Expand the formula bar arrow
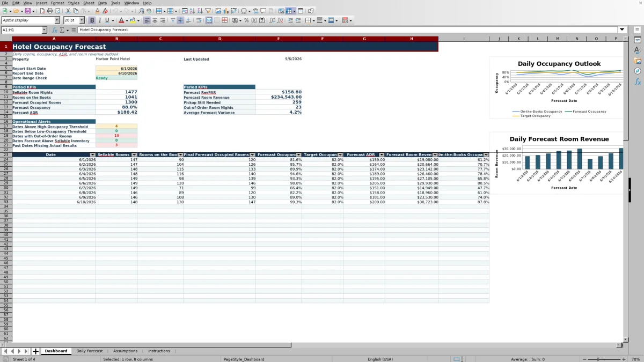644x362 pixels. coord(622,29)
